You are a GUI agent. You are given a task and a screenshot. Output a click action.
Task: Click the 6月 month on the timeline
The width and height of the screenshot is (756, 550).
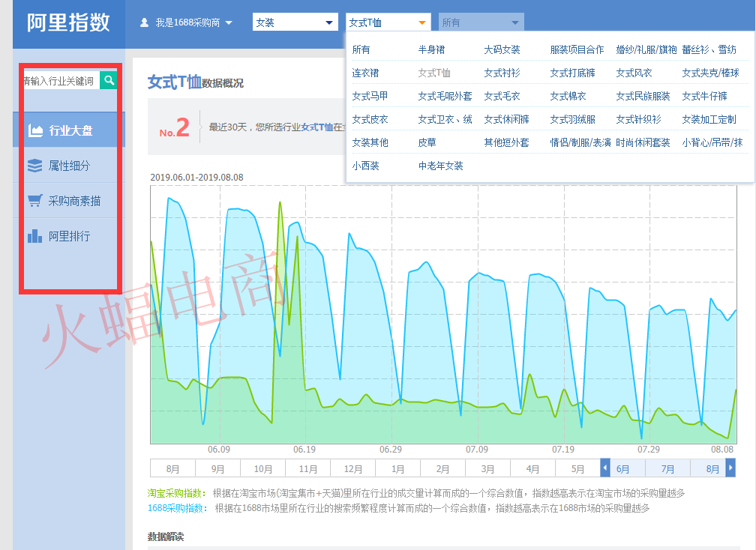coord(623,469)
